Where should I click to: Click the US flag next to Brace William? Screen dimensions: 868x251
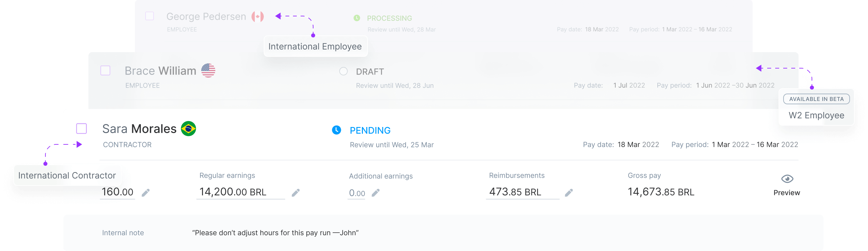[208, 71]
